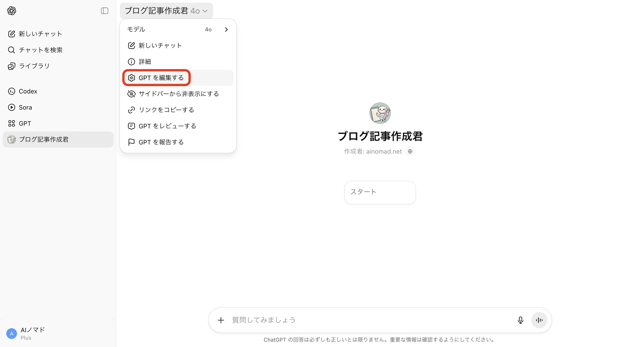The image size is (644, 347).
Task: Click the 4o value in the モデル row
Action: tap(208, 30)
